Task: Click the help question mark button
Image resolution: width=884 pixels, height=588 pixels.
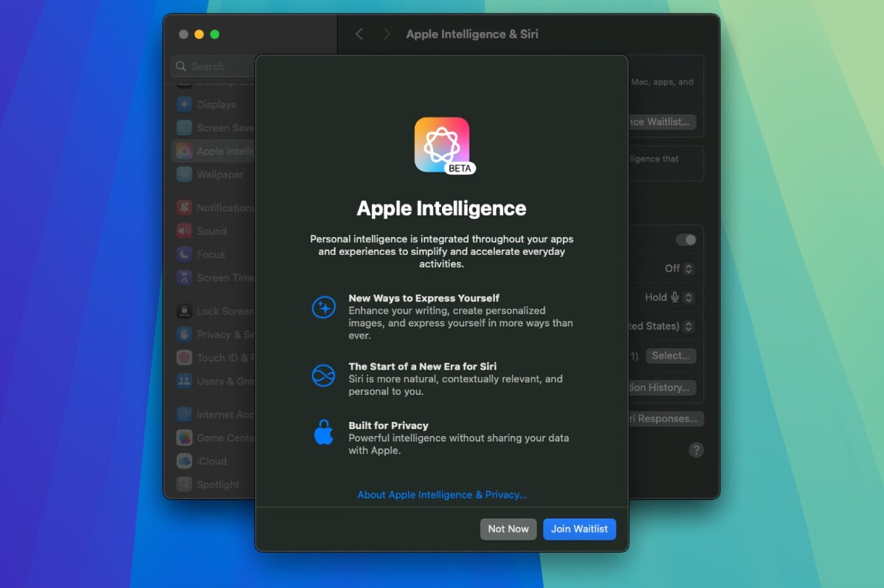Action: (x=696, y=450)
